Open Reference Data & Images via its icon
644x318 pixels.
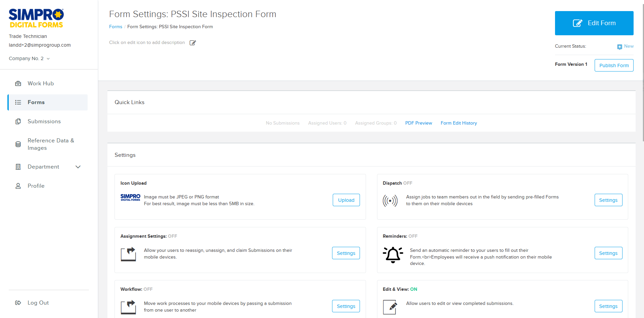click(x=18, y=144)
